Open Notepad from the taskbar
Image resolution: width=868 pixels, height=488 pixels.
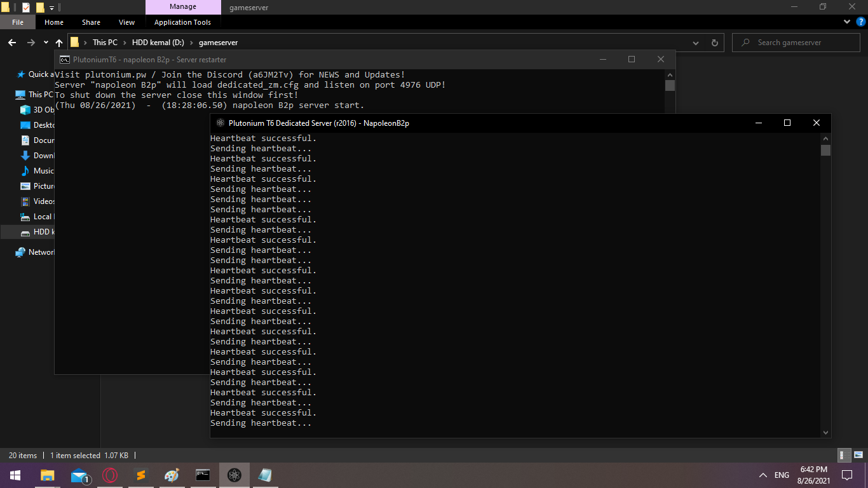pos(266,475)
